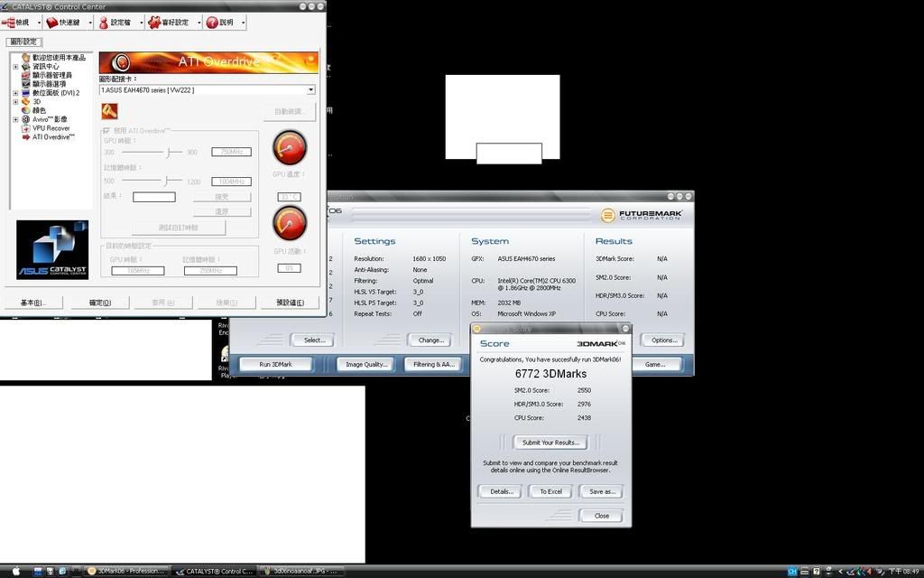Image resolution: width=924 pixels, height=578 pixels.
Task: Expand the 3D tree node
Action: (15, 102)
